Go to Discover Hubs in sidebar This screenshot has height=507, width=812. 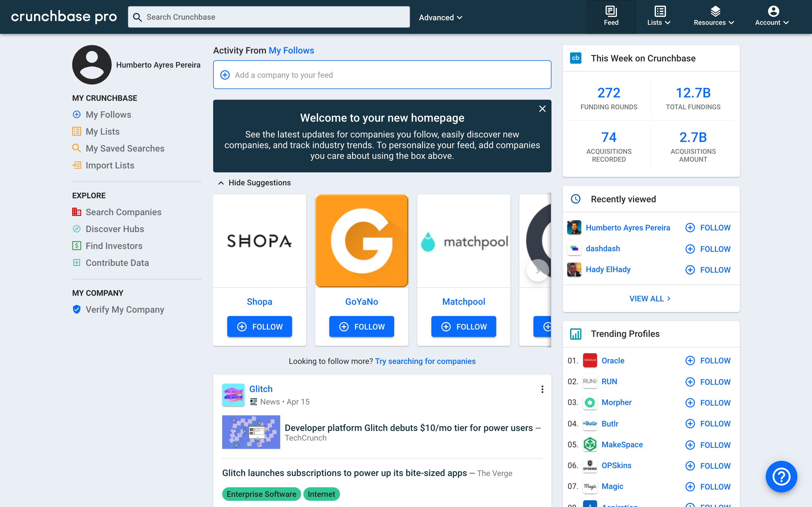[x=114, y=229]
